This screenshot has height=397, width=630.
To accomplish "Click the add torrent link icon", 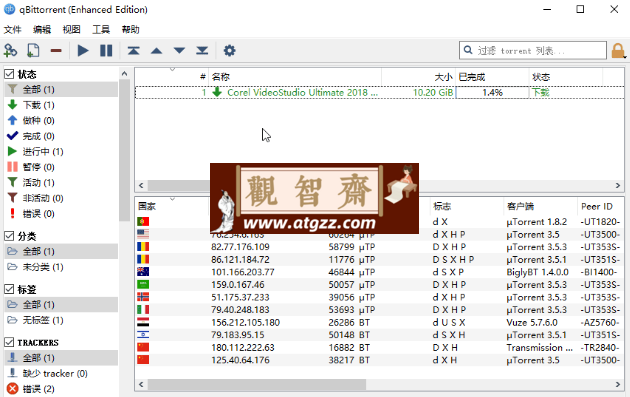I will 10,51.
